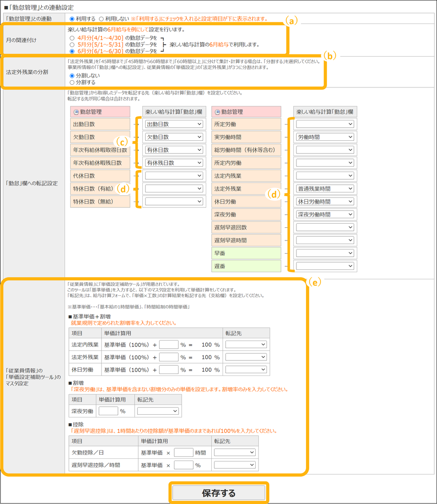The height and width of the screenshot is (504, 437).
Task: Click the clock icon in left 勤怠管理 header
Action: click(x=76, y=112)
